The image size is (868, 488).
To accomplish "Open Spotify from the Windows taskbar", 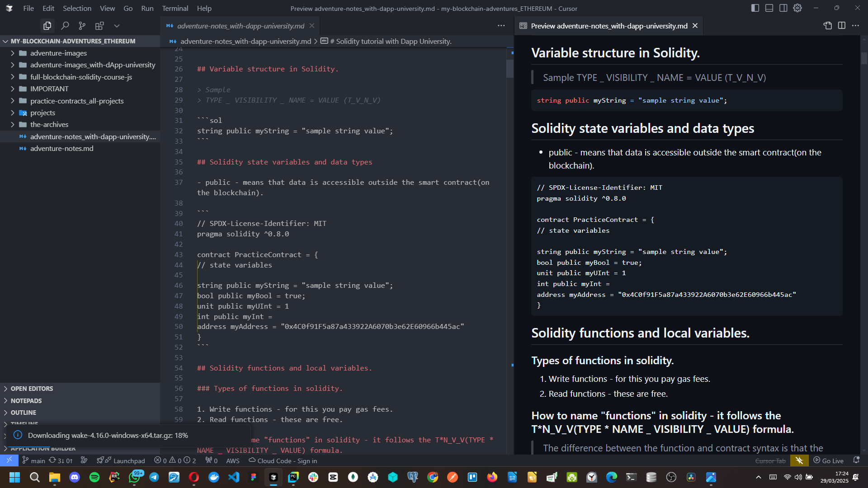I will [x=94, y=477].
